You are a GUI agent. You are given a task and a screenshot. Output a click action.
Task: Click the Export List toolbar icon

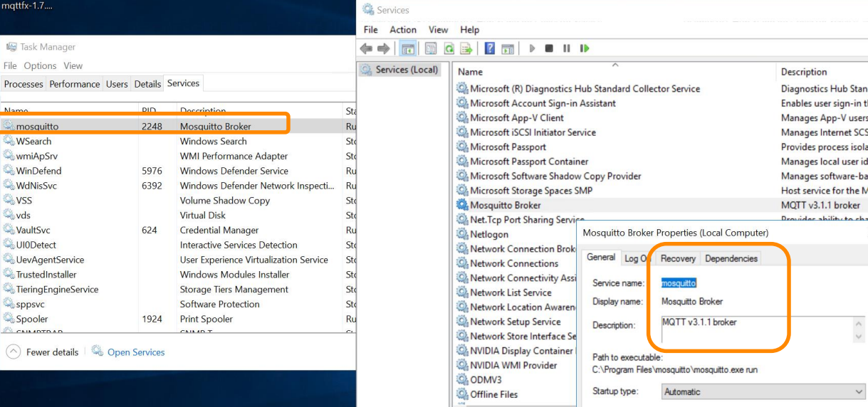coord(466,48)
